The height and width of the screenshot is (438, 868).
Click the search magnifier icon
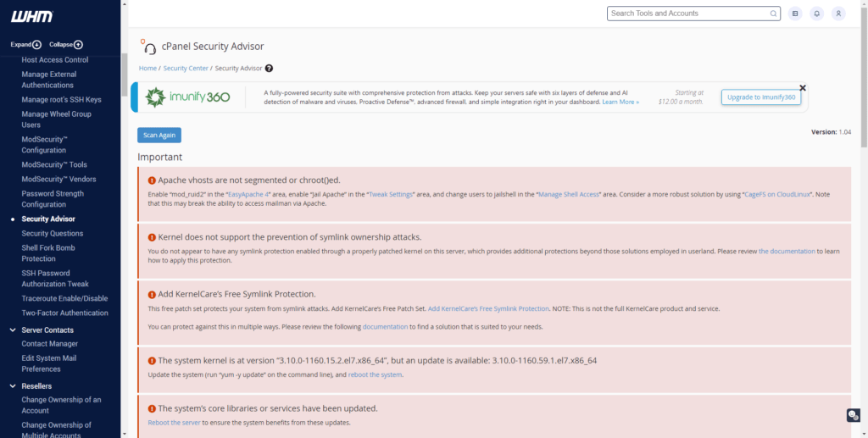(x=773, y=14)
